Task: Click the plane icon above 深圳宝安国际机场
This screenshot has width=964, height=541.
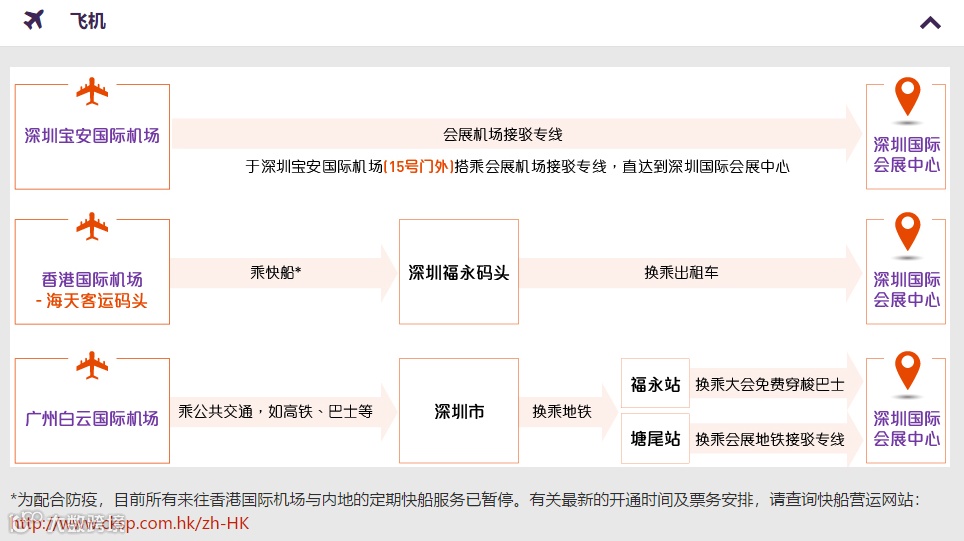Action: (92, 91)
